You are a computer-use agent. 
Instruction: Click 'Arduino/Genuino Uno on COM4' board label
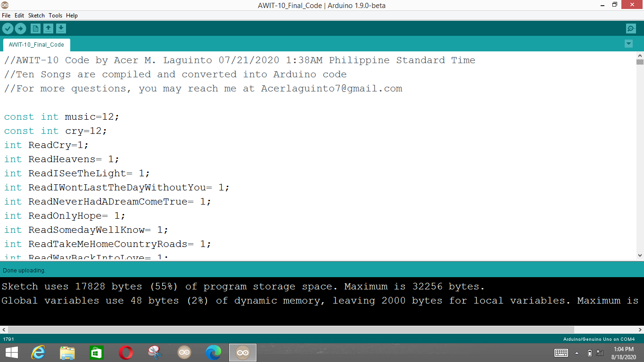(x=599, y=339)
